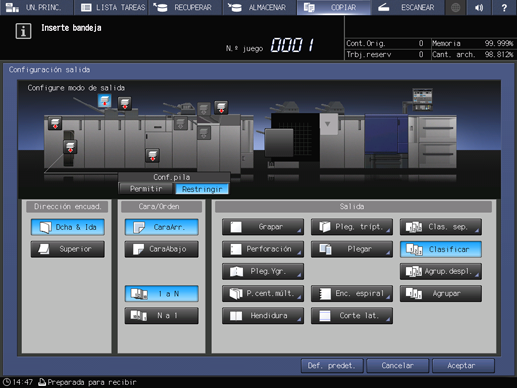Image resolution: width=517 pixels, height=388 pixels.
Task: Select the highlighted blue output tray icon
Action: pos(104,100)
